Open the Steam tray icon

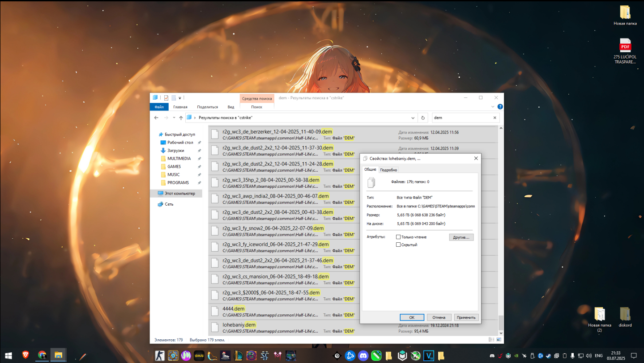(548, 356)
